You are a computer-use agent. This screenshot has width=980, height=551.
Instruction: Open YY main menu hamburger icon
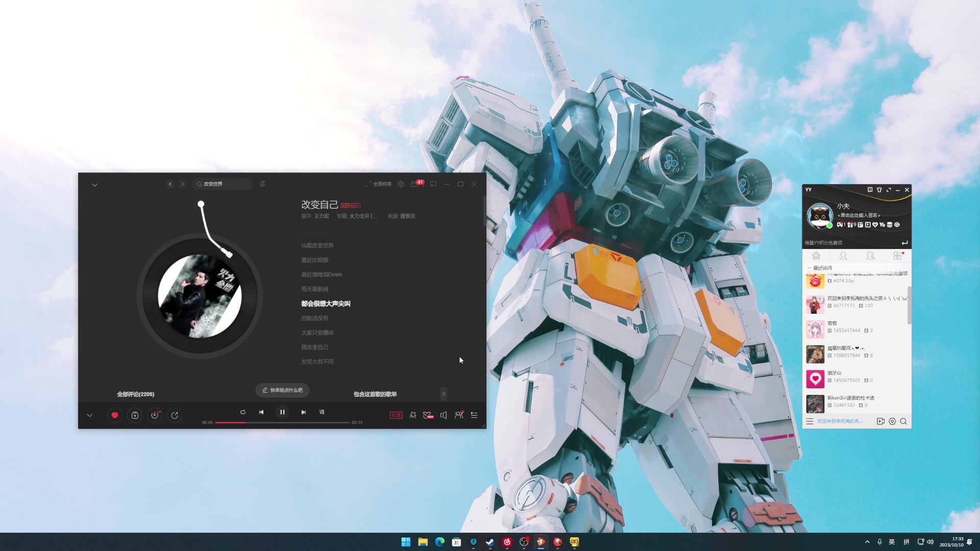[810, 421]
